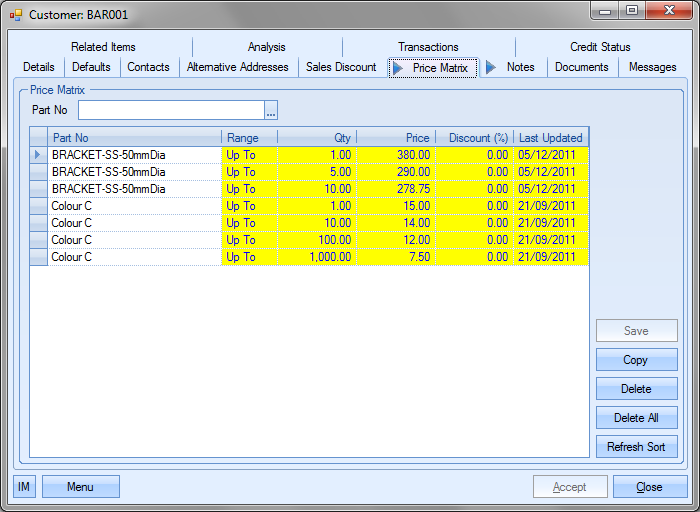Select the Colour C row with quantity 1,000.00
The image size is (700, 512).
[134, 257]
